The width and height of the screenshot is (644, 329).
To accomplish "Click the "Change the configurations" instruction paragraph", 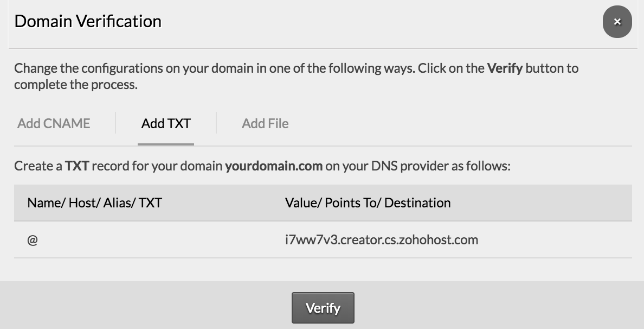I will tap(296, 76).
